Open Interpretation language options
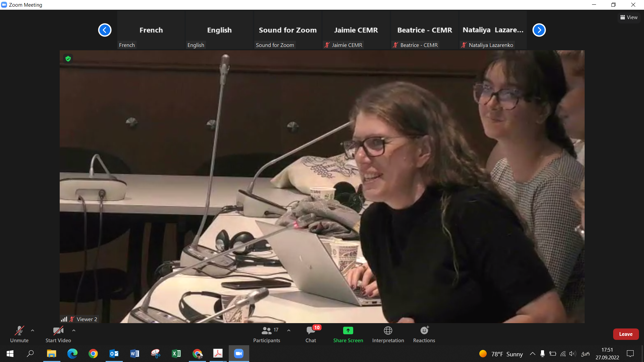 [x=388, y=334]
